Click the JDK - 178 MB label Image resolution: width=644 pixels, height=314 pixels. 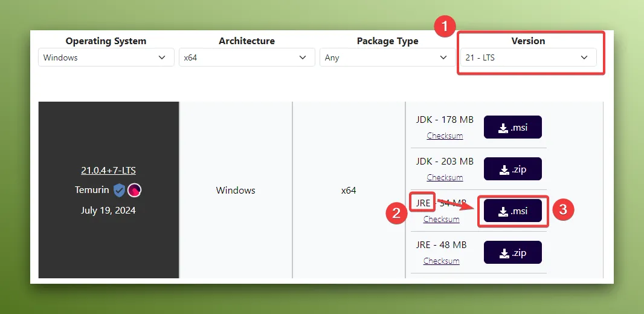(x=445, y=120)
